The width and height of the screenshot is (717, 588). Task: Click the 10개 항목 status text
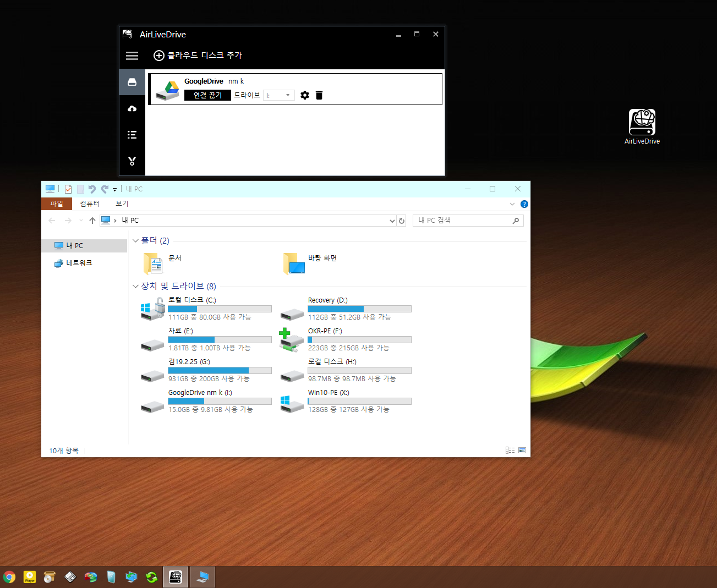tap(64, 450)
